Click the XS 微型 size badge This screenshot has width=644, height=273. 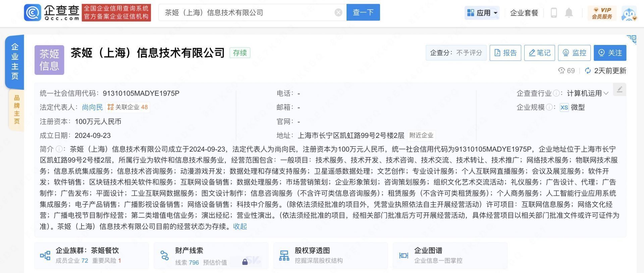572,107
